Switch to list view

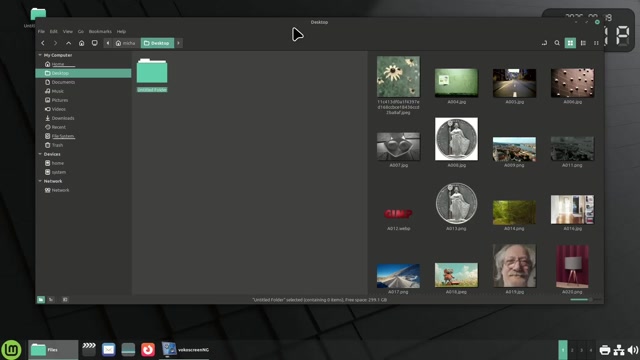(x=583, y=43)
